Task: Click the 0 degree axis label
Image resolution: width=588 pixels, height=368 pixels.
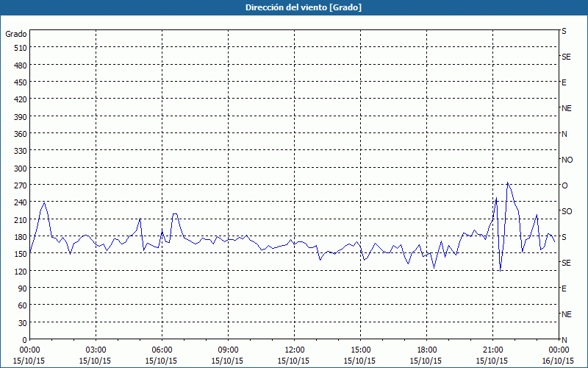Action: tap(25, 340)
